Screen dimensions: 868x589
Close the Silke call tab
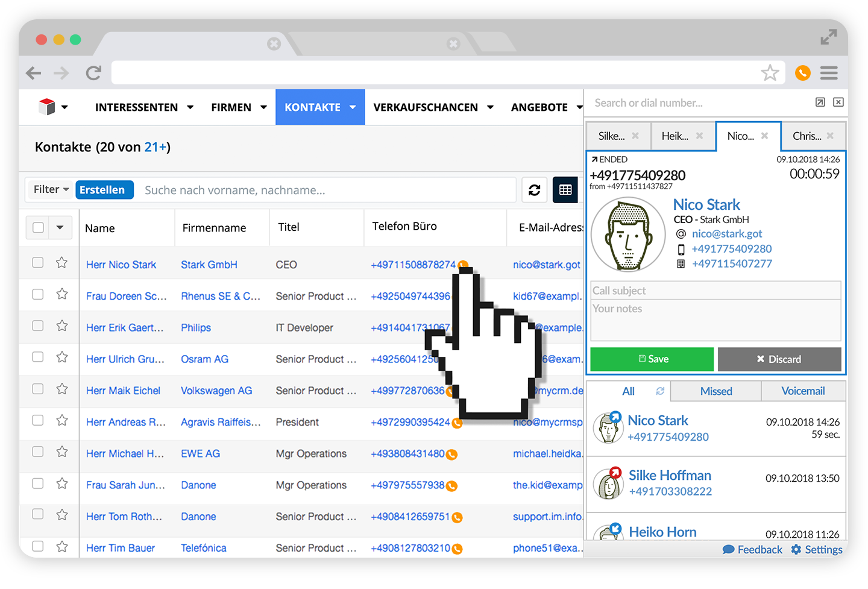(635, 136)
